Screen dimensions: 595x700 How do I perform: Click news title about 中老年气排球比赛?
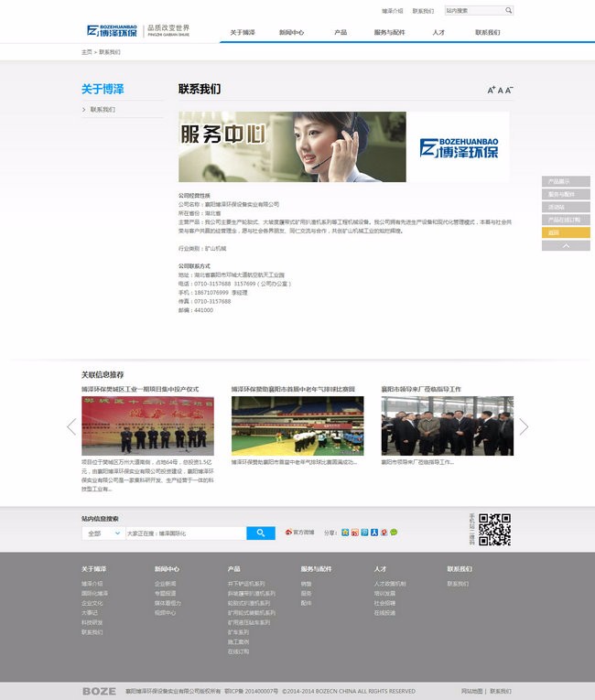pyautogui.click(x=293, y=389)
